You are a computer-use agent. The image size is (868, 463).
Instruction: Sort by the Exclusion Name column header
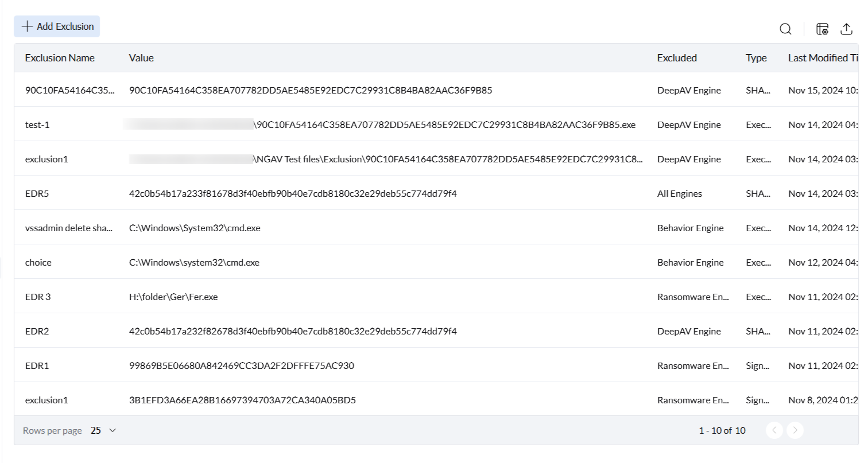60,58
